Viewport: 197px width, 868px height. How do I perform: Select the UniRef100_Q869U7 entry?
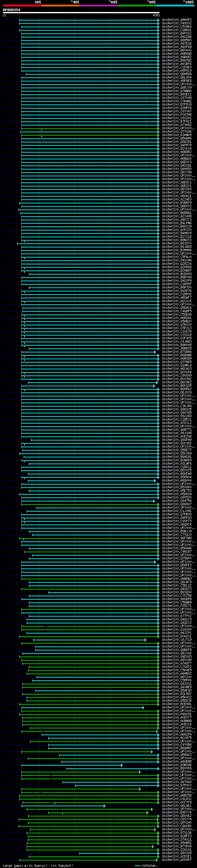coord(176,504)
